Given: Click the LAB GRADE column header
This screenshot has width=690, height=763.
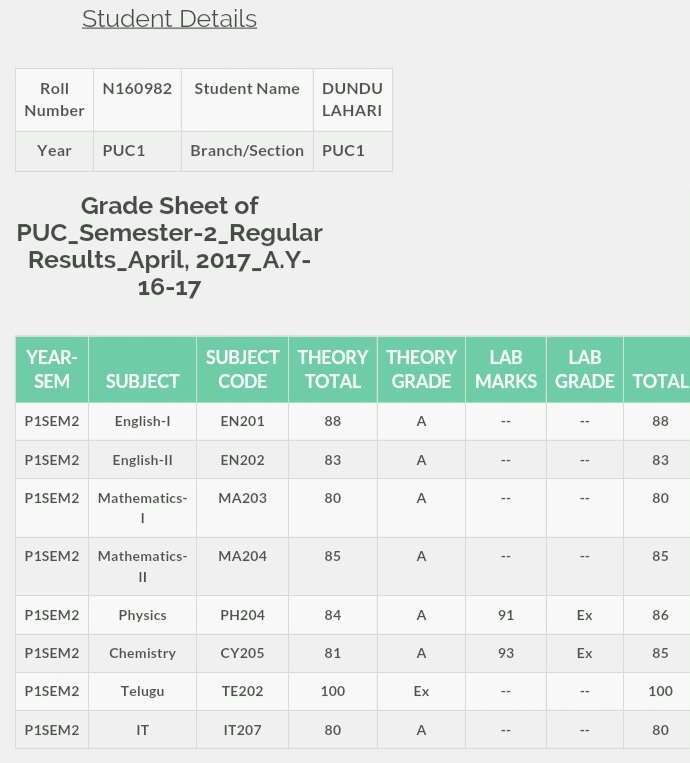Looking at the screenshot, I should click(585, 369).
